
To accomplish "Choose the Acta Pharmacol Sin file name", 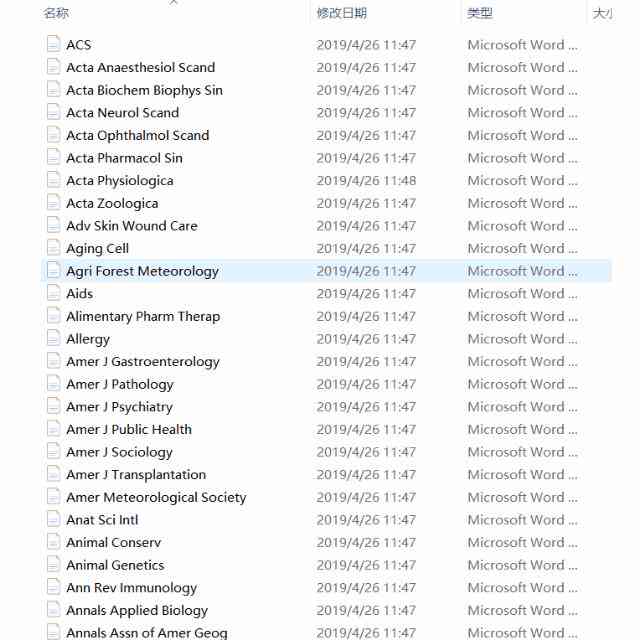I will [x=124, y=158].
